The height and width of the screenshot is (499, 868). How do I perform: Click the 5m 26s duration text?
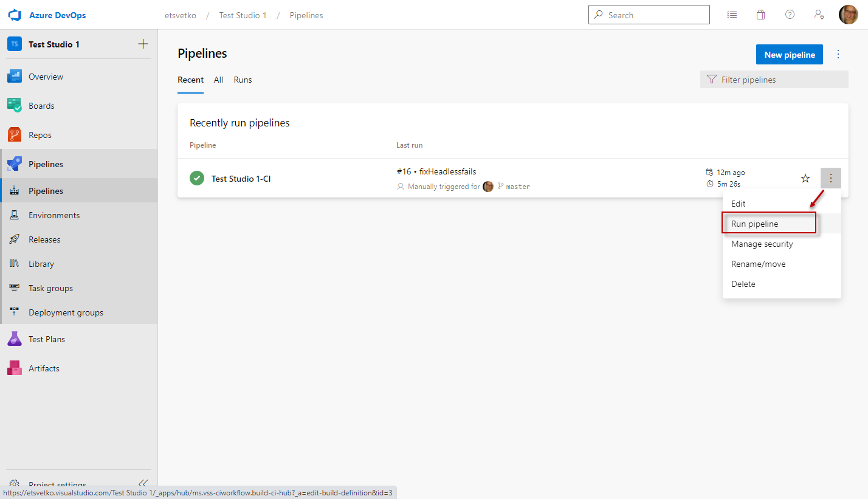(728, 184)
